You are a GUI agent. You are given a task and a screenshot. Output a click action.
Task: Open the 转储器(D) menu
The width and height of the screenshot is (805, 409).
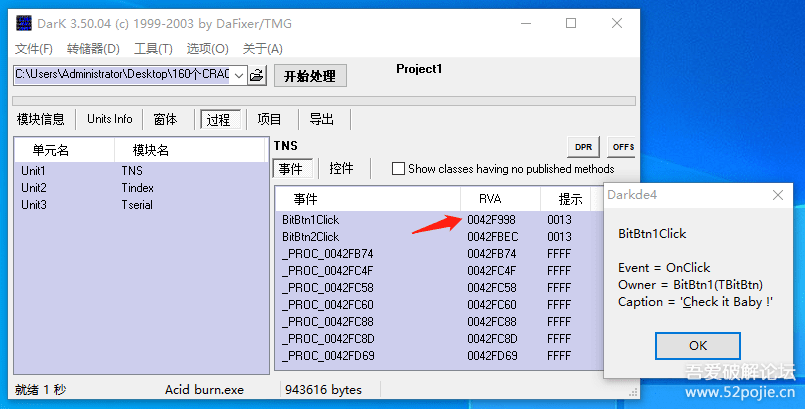[x=92, y=48]
